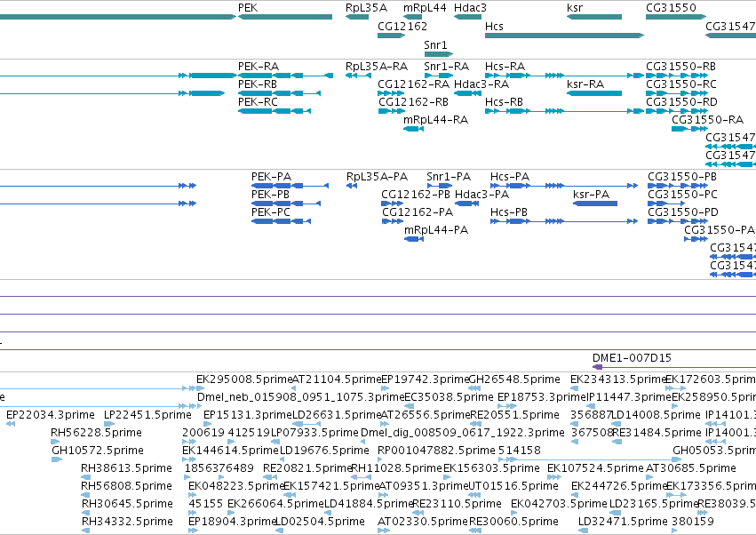Click the GH10572.5prime EST label
The height and width of the screenshot is (535, 756).
[98, 451]
